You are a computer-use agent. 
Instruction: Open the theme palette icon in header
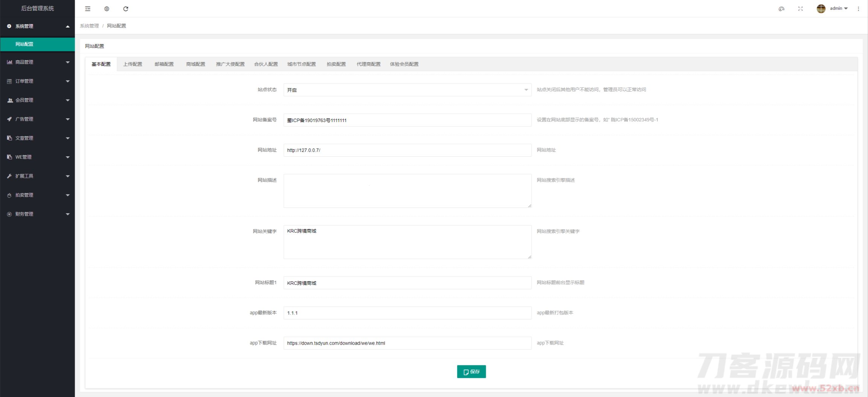781,9
